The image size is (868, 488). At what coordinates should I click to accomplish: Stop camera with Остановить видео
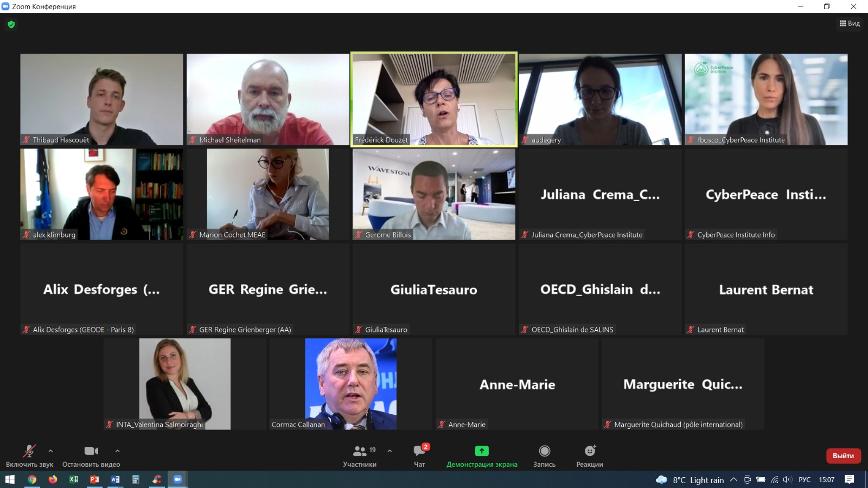click(91, 456)
